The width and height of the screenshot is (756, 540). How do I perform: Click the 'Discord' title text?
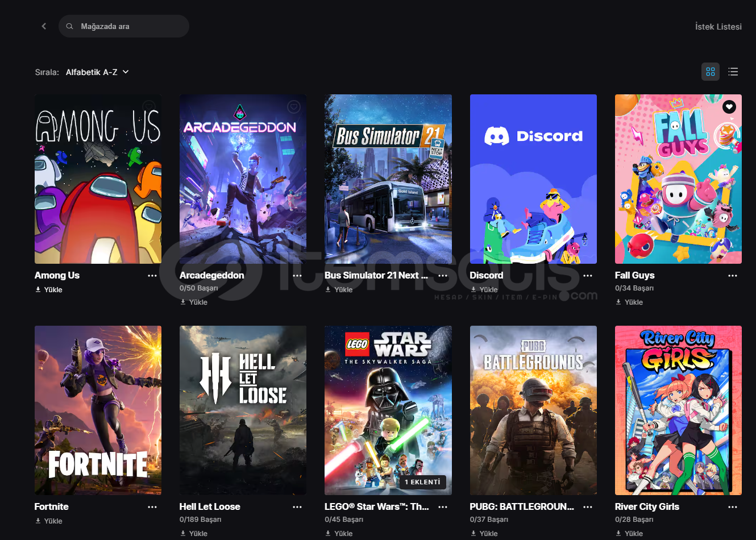pos(487,275)
